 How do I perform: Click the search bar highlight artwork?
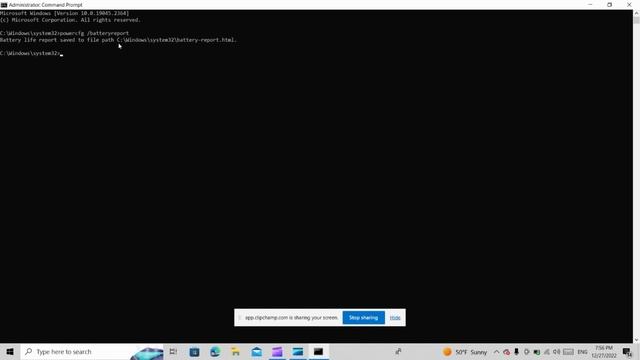[147, 353]
